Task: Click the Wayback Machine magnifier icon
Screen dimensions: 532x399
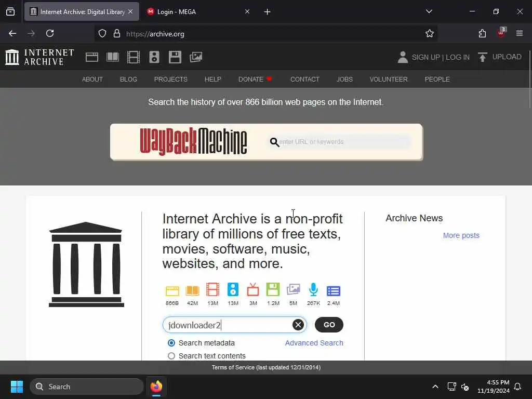Action: tap(274, 142)
